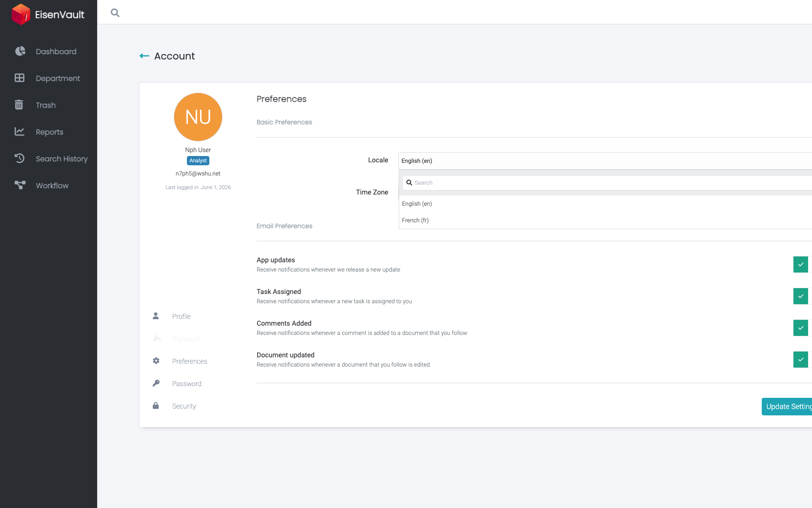Toggle the Document updated checkbox
The height and width of the screenshot is (508, 812).
pyautogui.click(x=800, y=359)
